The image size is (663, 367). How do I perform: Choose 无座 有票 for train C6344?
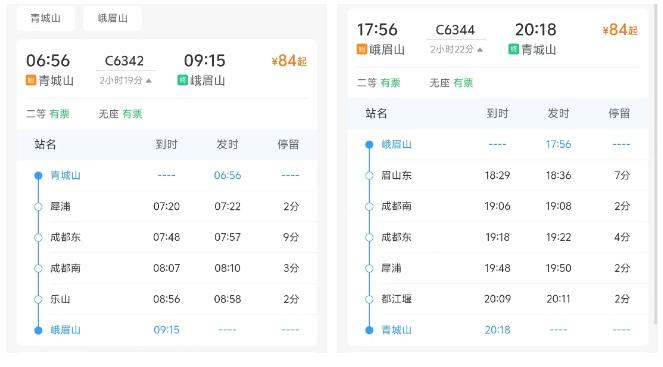(451, 83)
